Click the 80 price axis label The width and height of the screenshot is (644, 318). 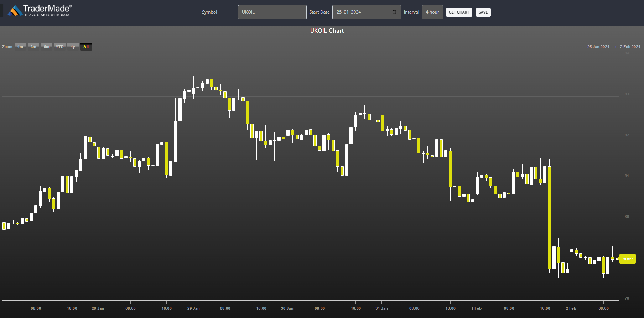[x=627, y=217]
